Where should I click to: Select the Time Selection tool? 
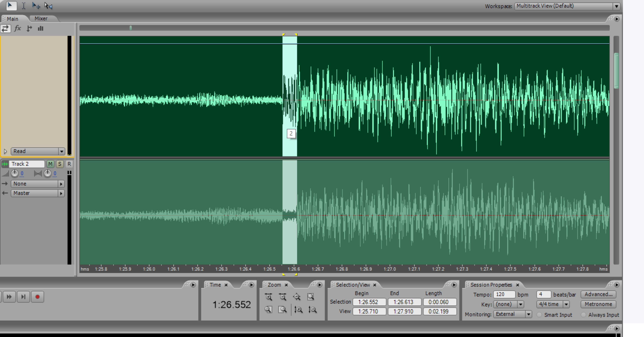click(x=24, y=6)
